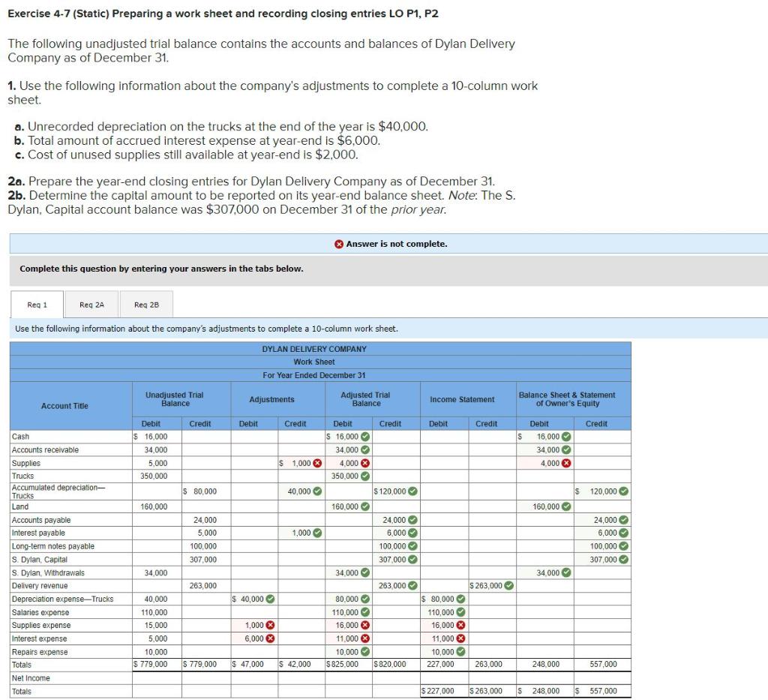This screenshot has width=768, height=700.
Task: Click the Net Income row label
Action: click(33, 677)
